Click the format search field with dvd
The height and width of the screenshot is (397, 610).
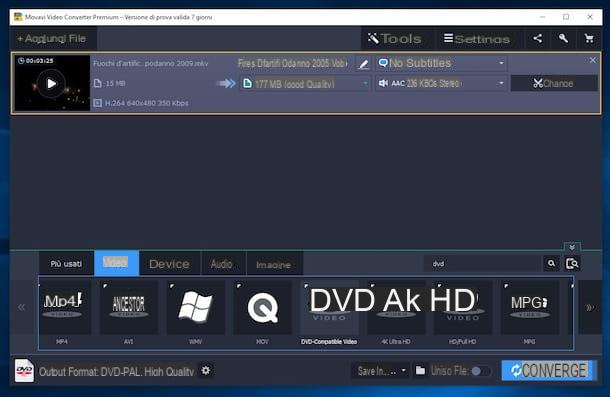click(482, 263)
